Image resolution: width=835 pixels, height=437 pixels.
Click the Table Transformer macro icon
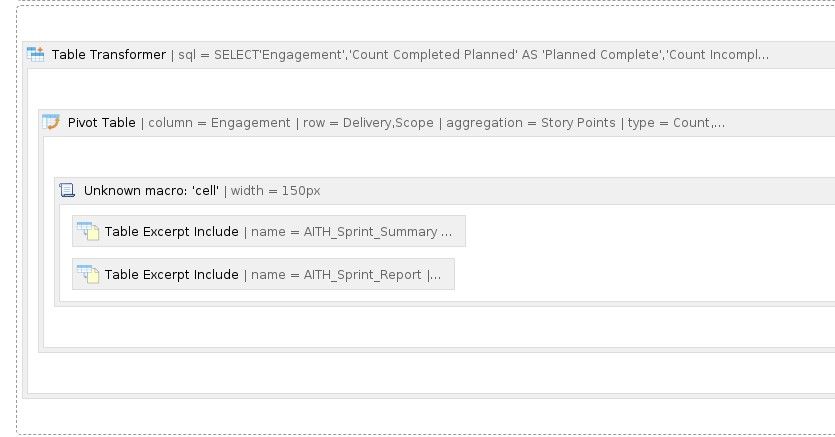tap(35, 54)
